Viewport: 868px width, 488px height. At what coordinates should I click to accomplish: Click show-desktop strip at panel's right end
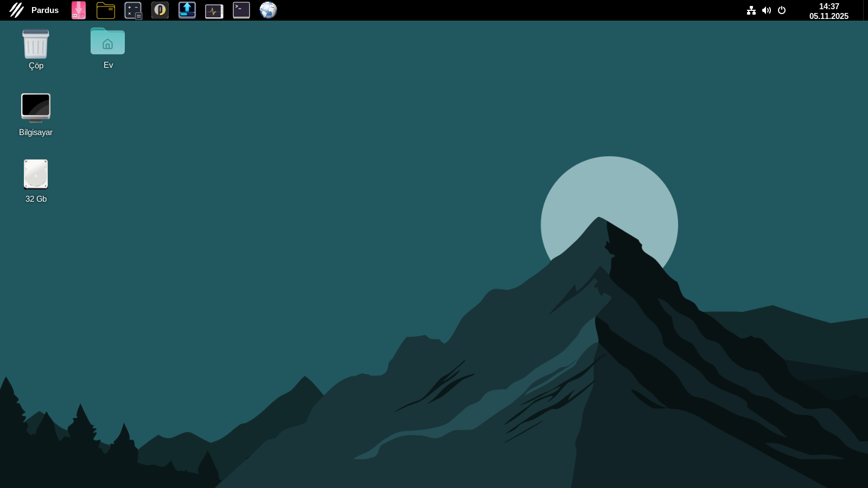pos(865,10)
